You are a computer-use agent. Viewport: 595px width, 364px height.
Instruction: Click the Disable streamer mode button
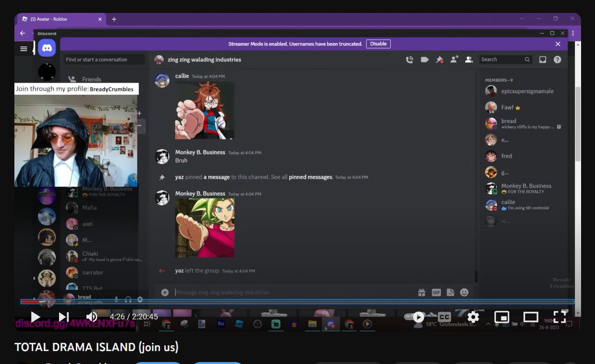(378, 44)
